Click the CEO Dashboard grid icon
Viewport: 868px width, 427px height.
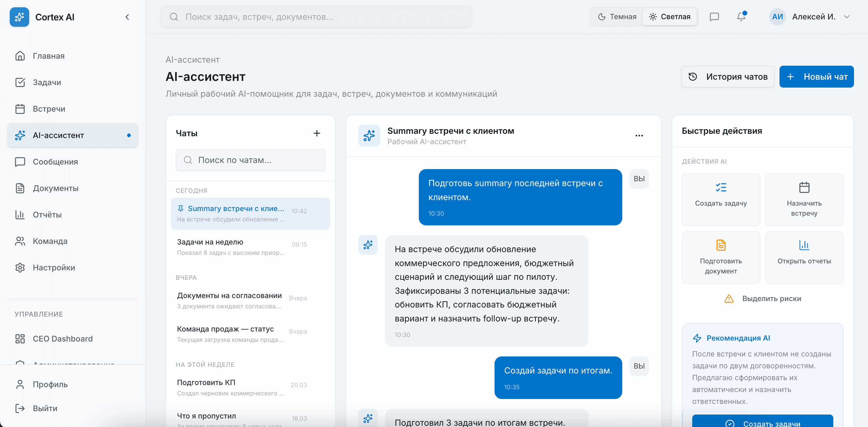[x=20, y=339]
